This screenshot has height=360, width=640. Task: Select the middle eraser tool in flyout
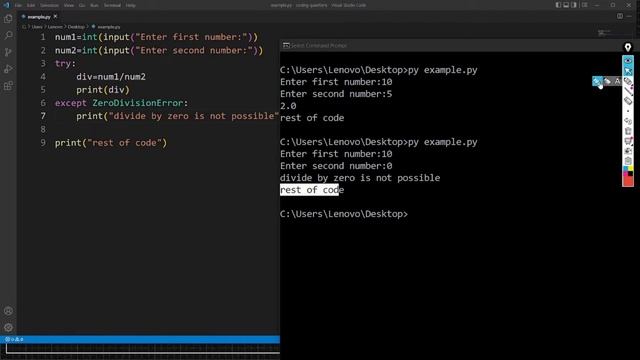tap(607, 81)
